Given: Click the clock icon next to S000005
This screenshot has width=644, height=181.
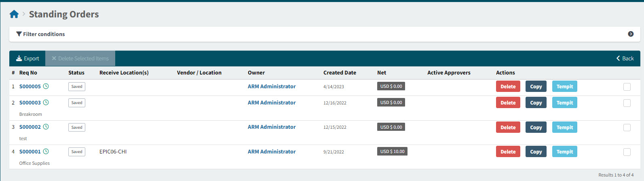Looking at the screenshot, I should coord(46,86).
